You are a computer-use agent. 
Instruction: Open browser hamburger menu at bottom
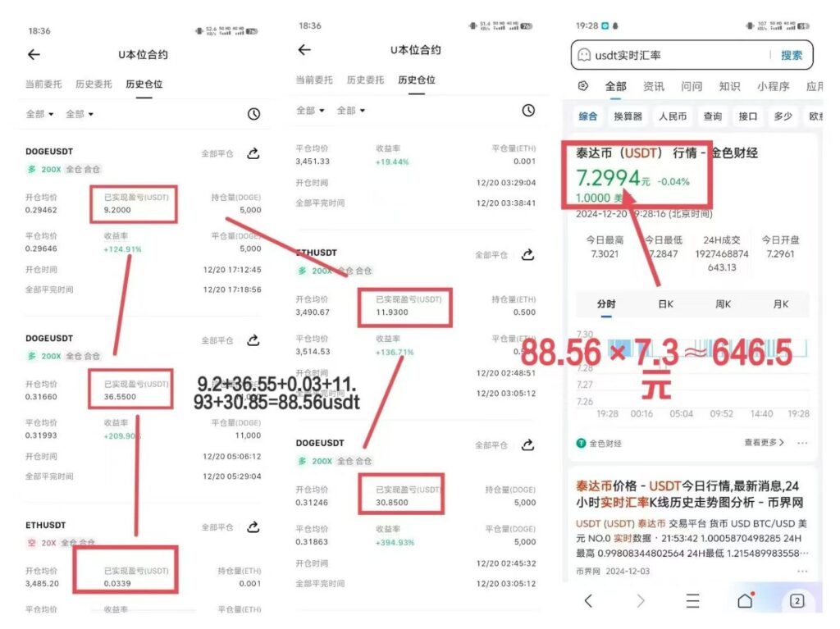tap(692, 600)
